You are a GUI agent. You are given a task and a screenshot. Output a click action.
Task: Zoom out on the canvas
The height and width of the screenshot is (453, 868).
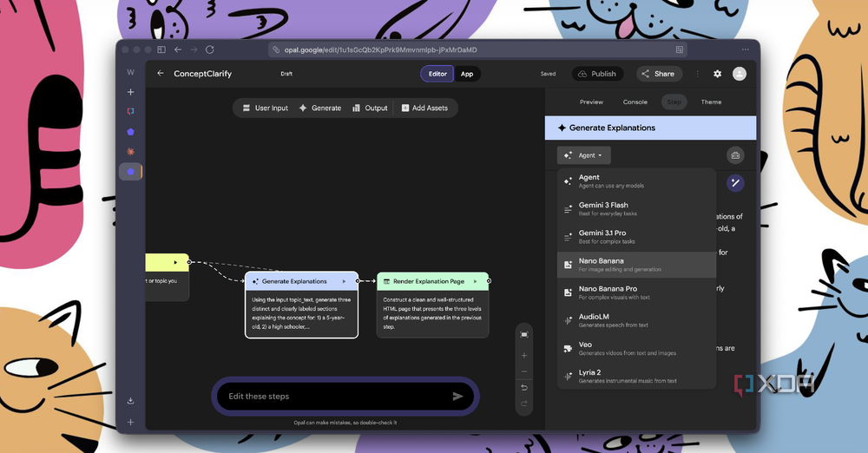click(x=523, y=371)
